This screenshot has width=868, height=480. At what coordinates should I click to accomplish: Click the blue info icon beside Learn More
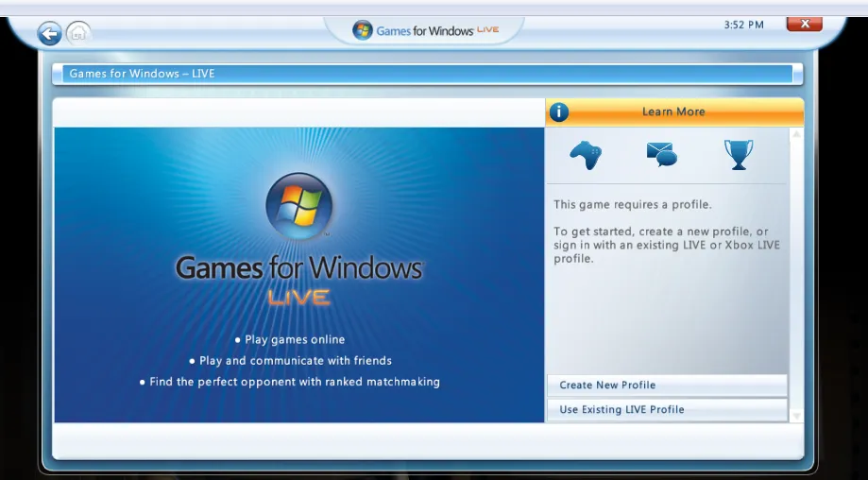click(559, 112)
